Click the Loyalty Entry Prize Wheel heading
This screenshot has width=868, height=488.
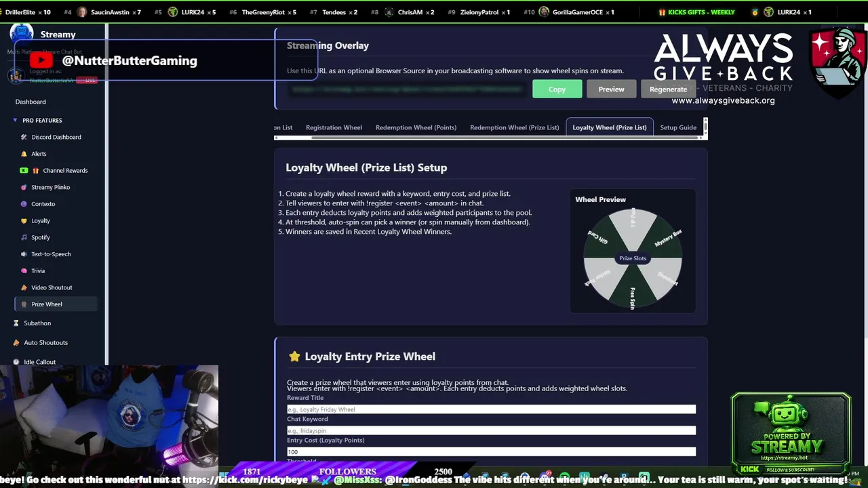pyautogui.click(x=370, y=356)
